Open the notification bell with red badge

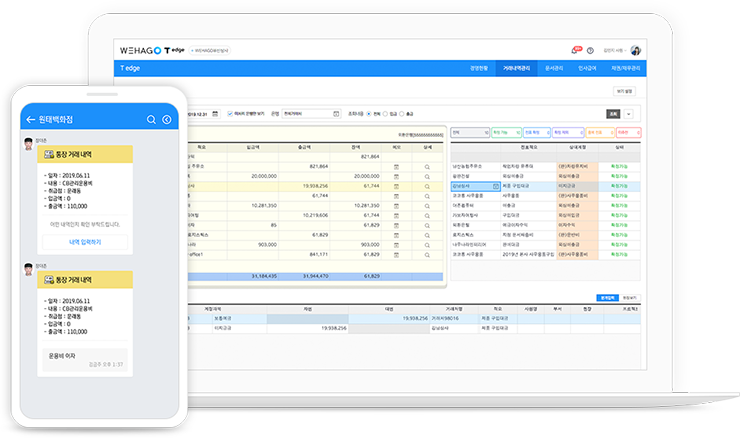tap(576, 50)
